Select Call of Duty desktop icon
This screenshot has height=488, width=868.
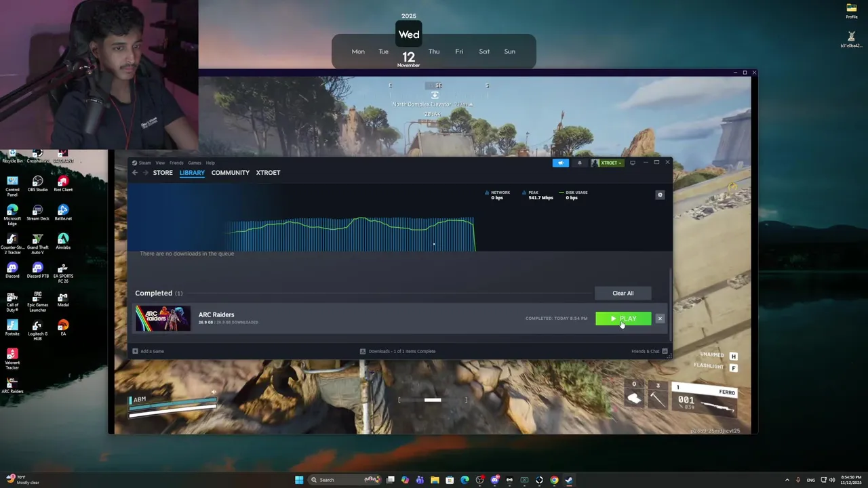click(x=12, y=302)
